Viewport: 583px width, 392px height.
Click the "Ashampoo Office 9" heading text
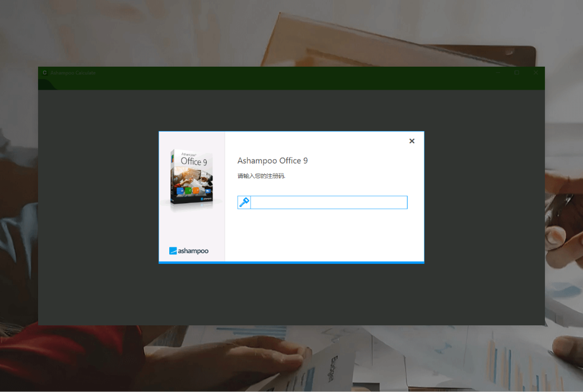click(272, 161)
